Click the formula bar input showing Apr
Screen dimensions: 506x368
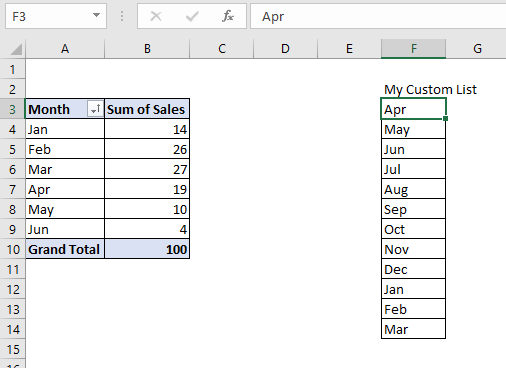point(378,16)
